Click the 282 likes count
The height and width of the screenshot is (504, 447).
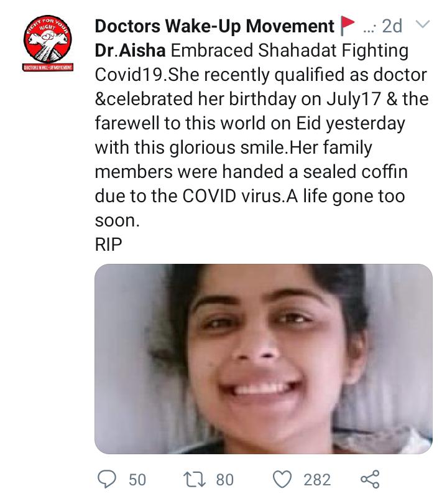tap(317, 480)
